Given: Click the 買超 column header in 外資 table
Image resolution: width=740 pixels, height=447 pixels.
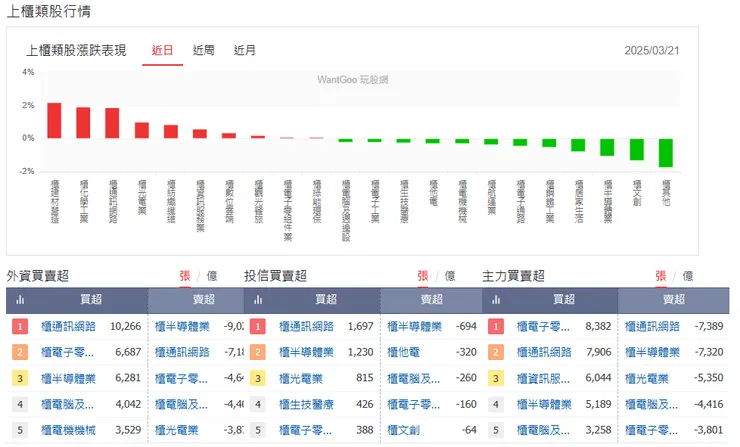Looking at the screenshot, I should (91, 299).
